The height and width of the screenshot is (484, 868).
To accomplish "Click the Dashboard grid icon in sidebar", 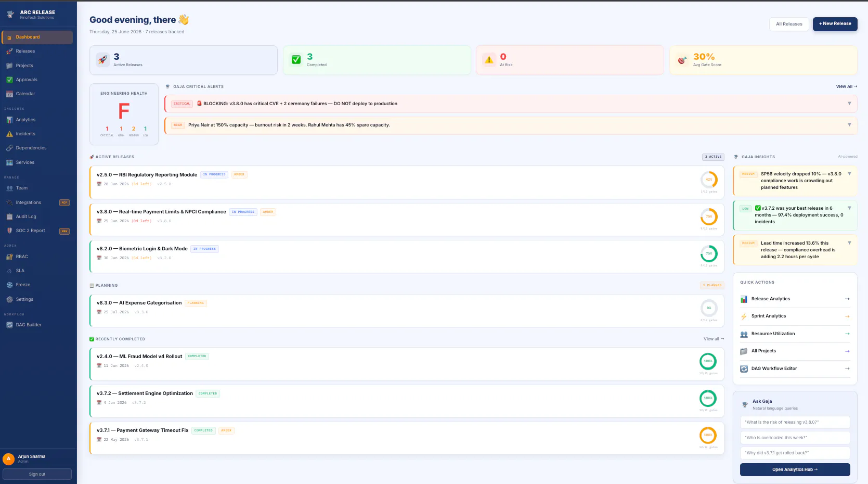I will 9,37.
